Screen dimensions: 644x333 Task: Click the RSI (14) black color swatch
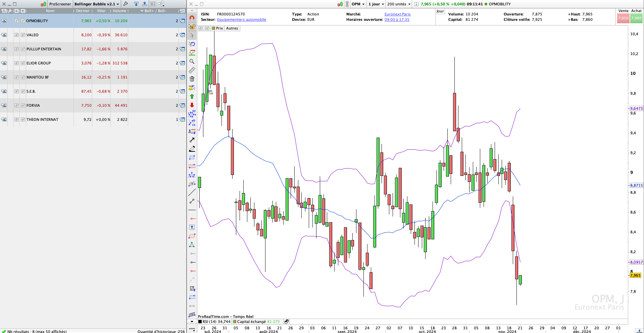point(200,322)
